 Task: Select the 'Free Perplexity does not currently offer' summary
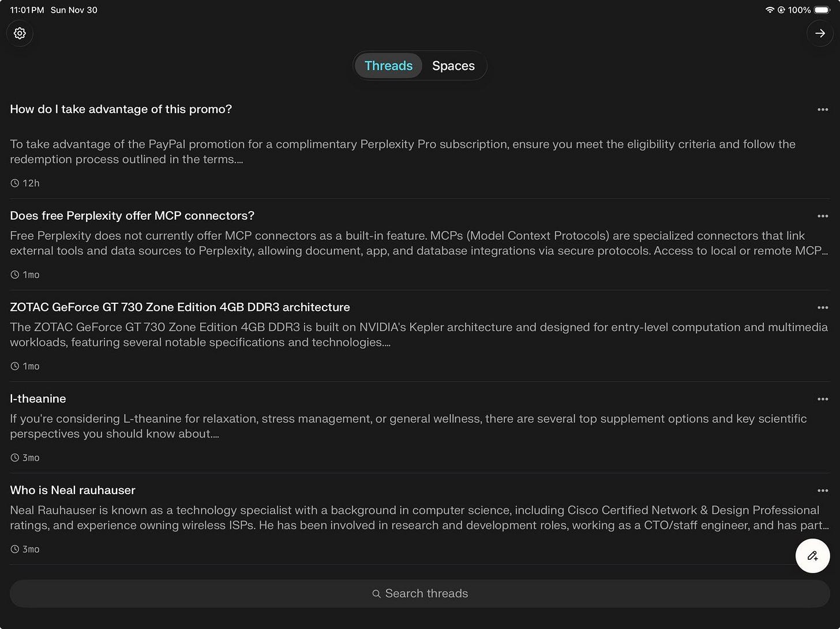tap(419, 243)
